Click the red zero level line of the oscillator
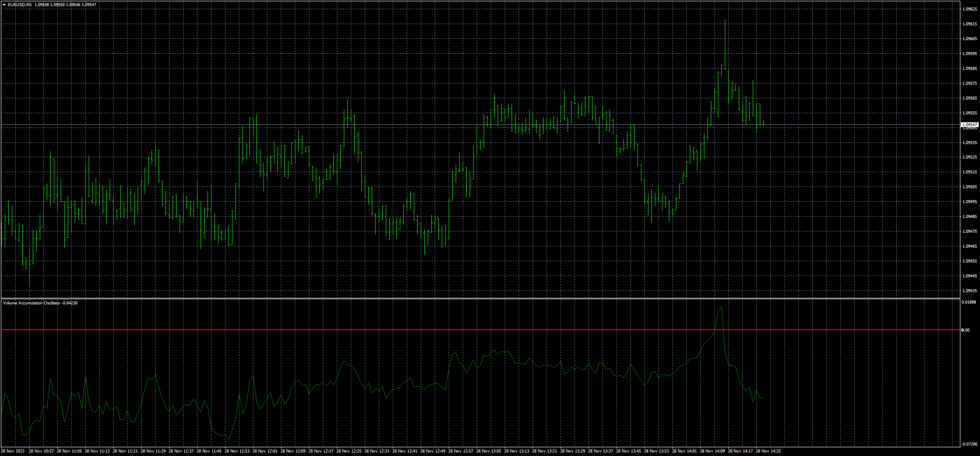 tap(481, 330)
